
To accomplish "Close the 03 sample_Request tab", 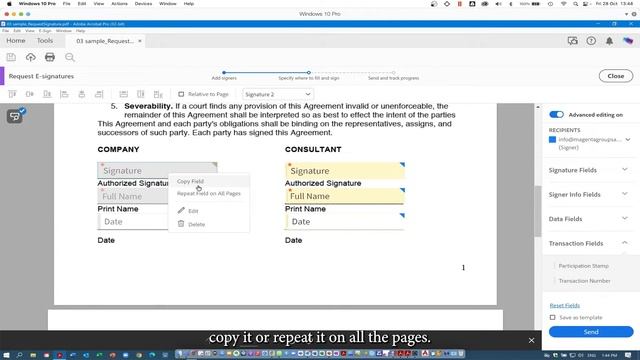I will point(140,41).
